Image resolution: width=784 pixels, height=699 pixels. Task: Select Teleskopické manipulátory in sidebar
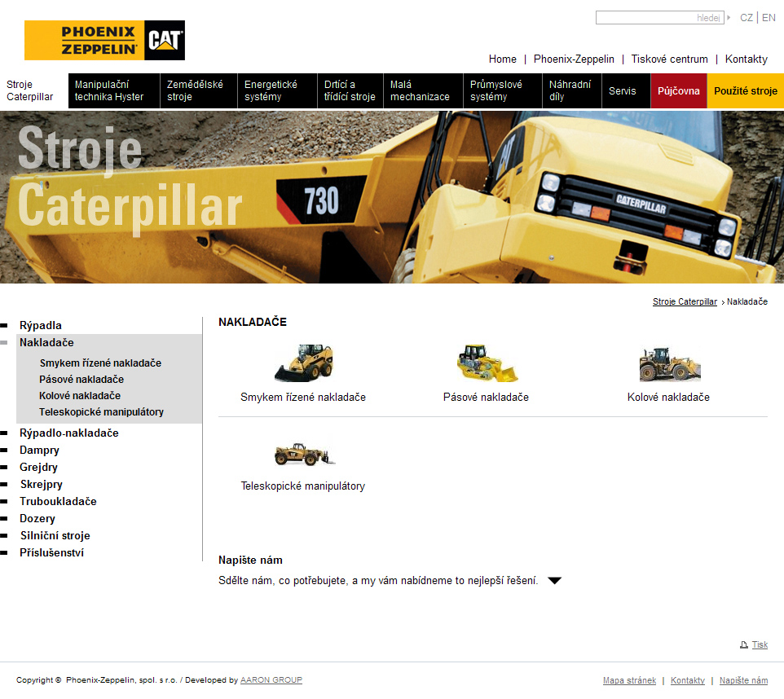coord(102,412)
